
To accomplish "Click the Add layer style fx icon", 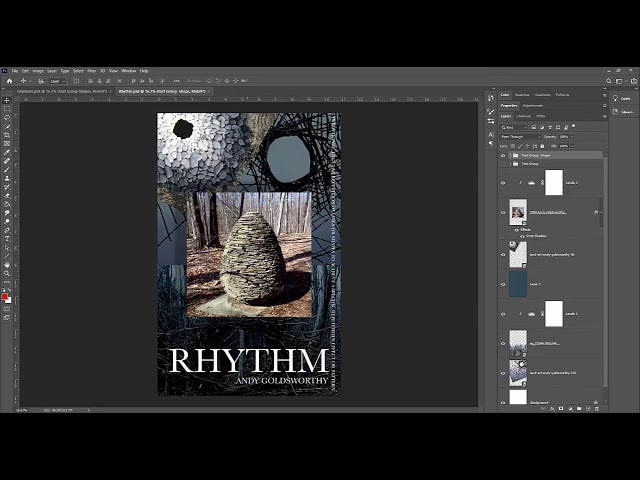I will pos(552,409).
